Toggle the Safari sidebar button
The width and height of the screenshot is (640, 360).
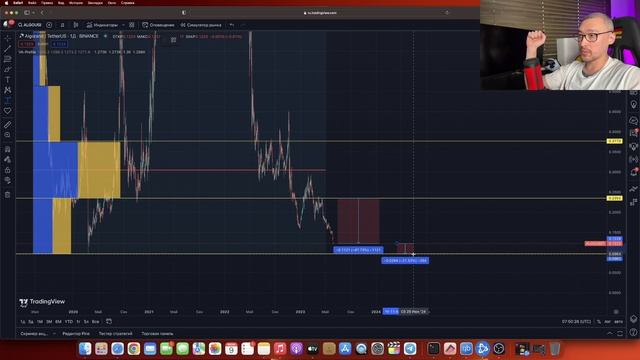(x=28, y=13)
